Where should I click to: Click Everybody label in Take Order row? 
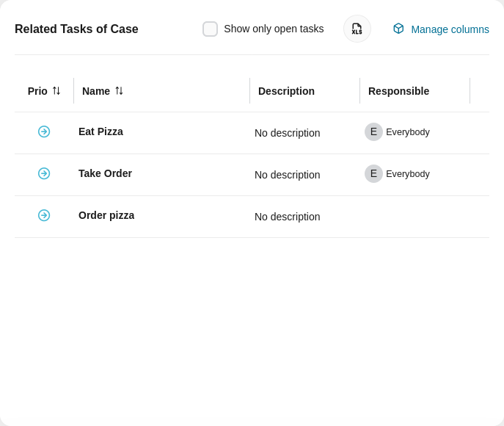[408, 174]
